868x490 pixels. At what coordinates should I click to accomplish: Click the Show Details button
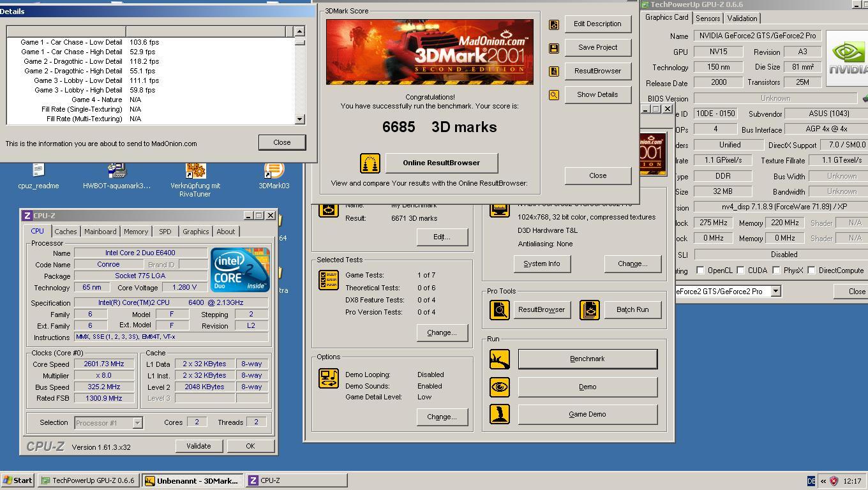[597, 95]
